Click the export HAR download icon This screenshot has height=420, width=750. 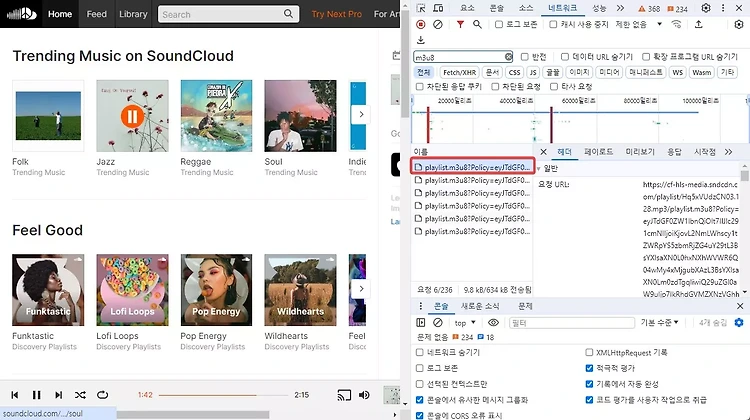[x=421, y=40]
